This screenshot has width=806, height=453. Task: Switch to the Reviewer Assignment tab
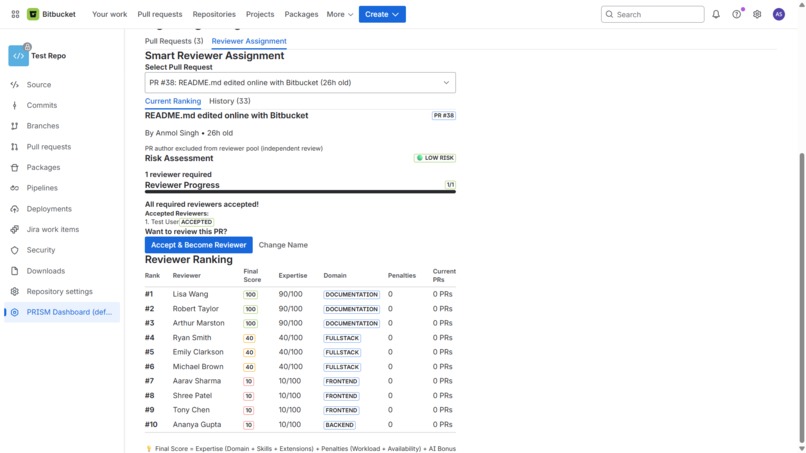(249, 41)
